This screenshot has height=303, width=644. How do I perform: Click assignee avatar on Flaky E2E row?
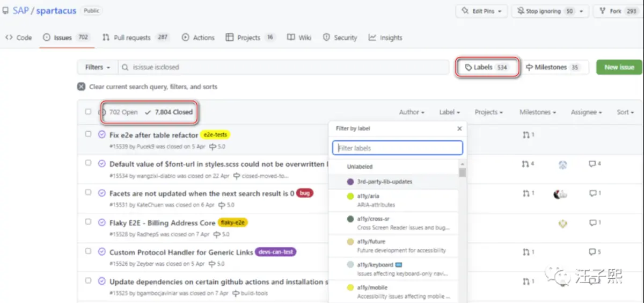562,223
